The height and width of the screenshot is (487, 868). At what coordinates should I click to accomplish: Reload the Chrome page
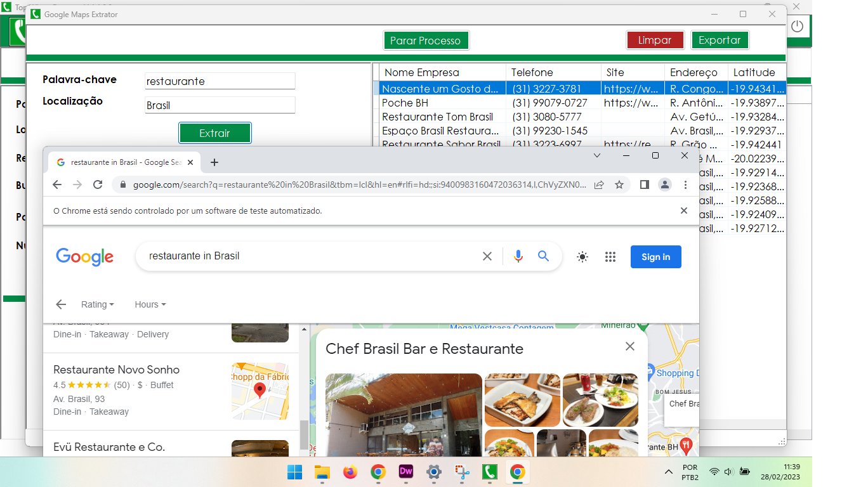[x=98, y=185]
